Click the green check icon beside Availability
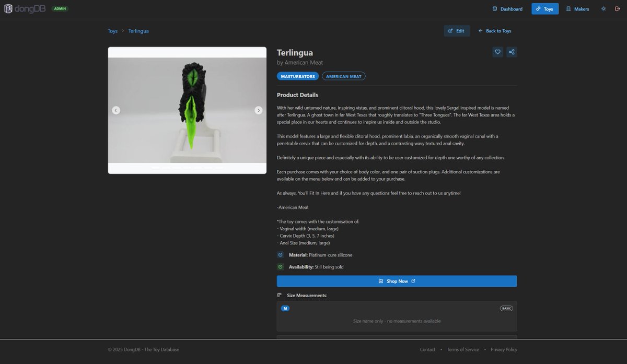This screenshot has height=364, width=627. [280, 266]
